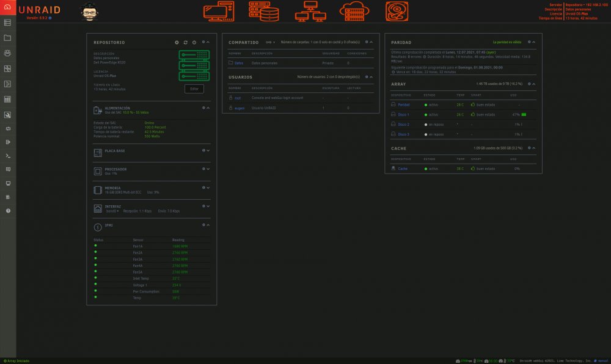Image resolution: width=611 pixels, height=364 pixels.
Task: Collapse the Compartido panel
Action: coord(371,42)
